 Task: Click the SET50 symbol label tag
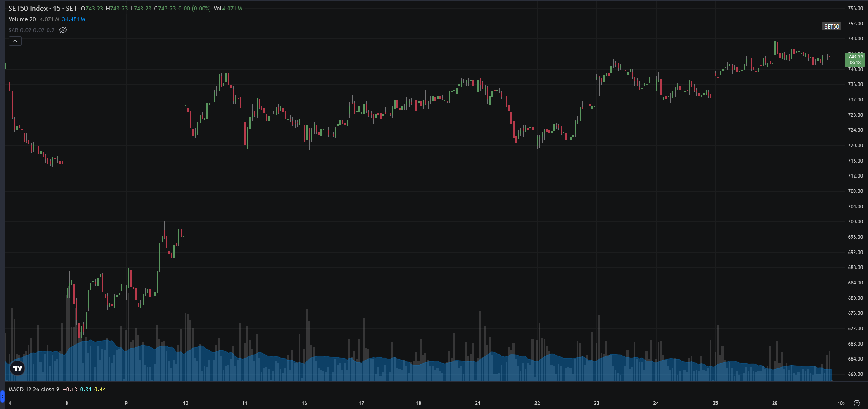pyautogui.click(x=831, y=27)
